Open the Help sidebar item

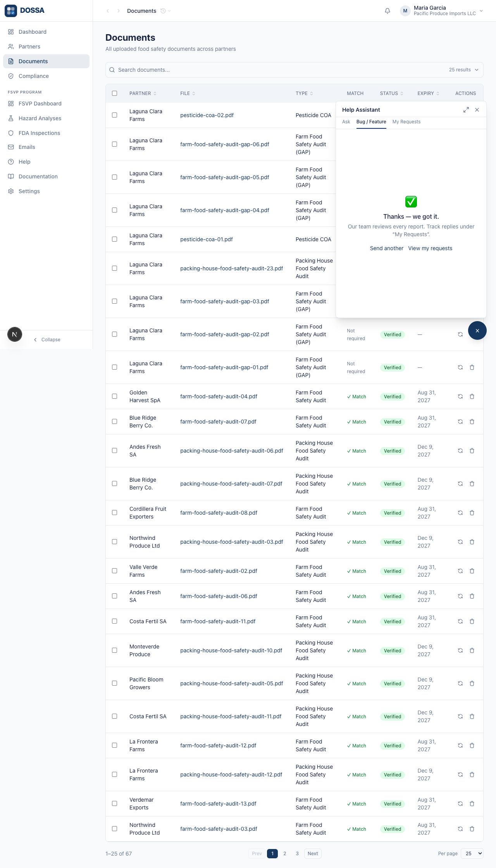pyautogui.click(x=46, y=162)
